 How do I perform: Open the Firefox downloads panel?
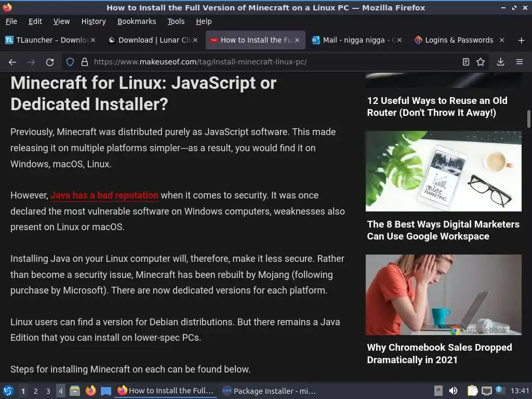tap(500, 62)
